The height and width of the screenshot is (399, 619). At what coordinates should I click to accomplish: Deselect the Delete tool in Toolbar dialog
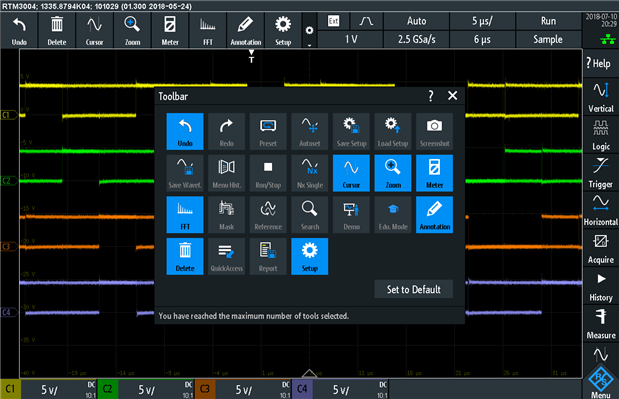click(x=185, y=256)
